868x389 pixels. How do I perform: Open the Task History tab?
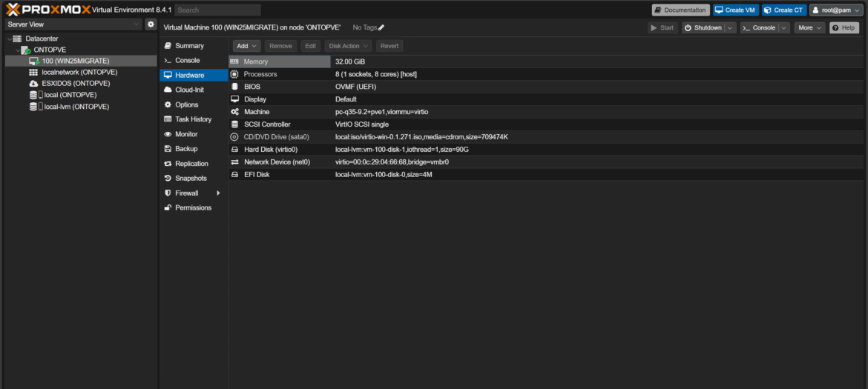click(x=194, y=119)
